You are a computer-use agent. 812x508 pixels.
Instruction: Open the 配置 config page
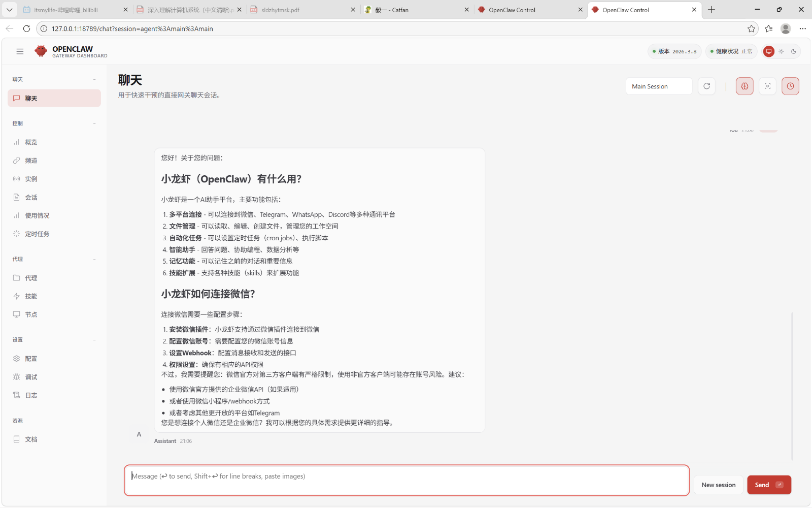click(54, 359)
